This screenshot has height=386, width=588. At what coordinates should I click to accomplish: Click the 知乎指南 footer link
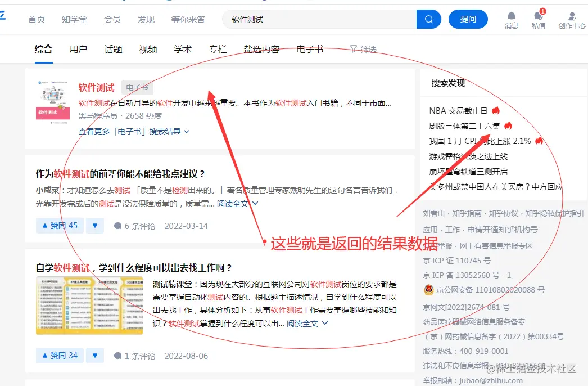pyautogui.click(x=467, y=213)
